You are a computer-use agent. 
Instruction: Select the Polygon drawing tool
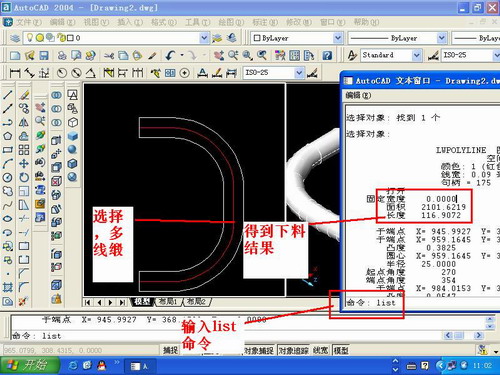[x=8, y=136]
